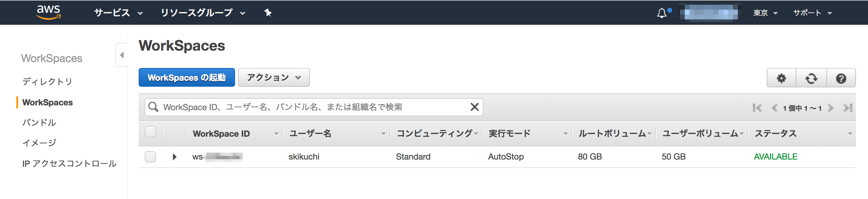Click the next page pagination arrow
The height and width of the screenshot is (199, 868).
pyautogui.click(x=831, y=108)
